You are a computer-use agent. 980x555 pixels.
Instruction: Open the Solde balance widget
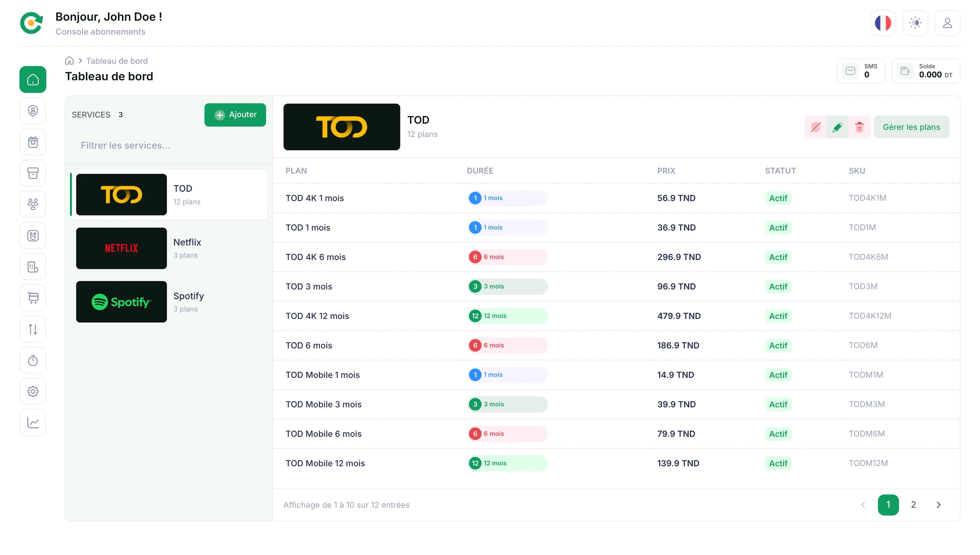click(x=926, y=71)
